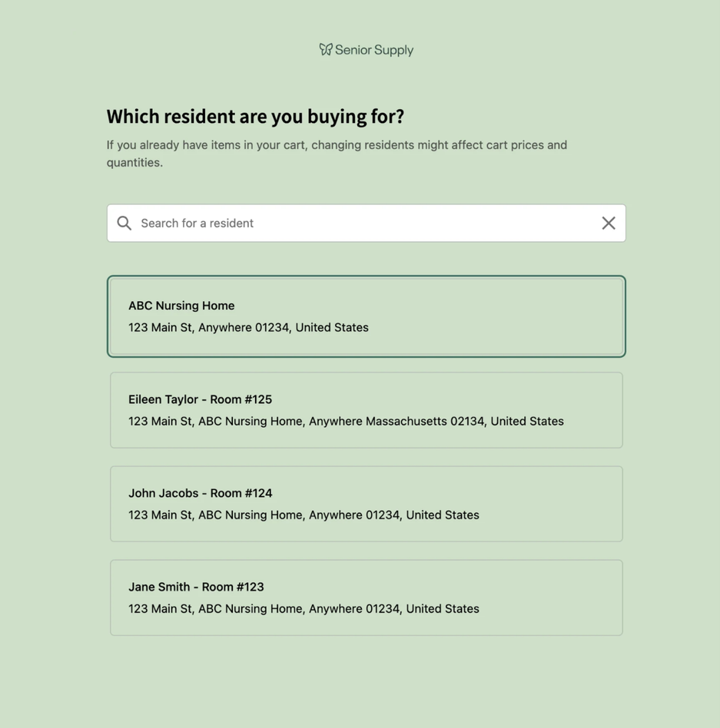Click the cart prices notice paragraph

pyautogui.click(x=337, y=153)
